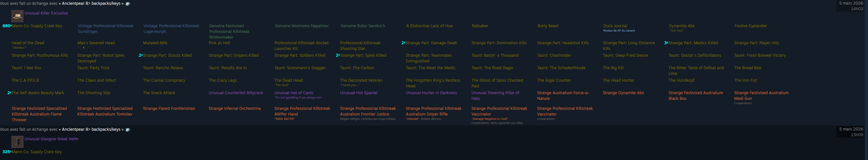Viewport: 868px width, 160px height.
Task: Open Strange Part: Posthumous Kills
Action: pos(40,55)
